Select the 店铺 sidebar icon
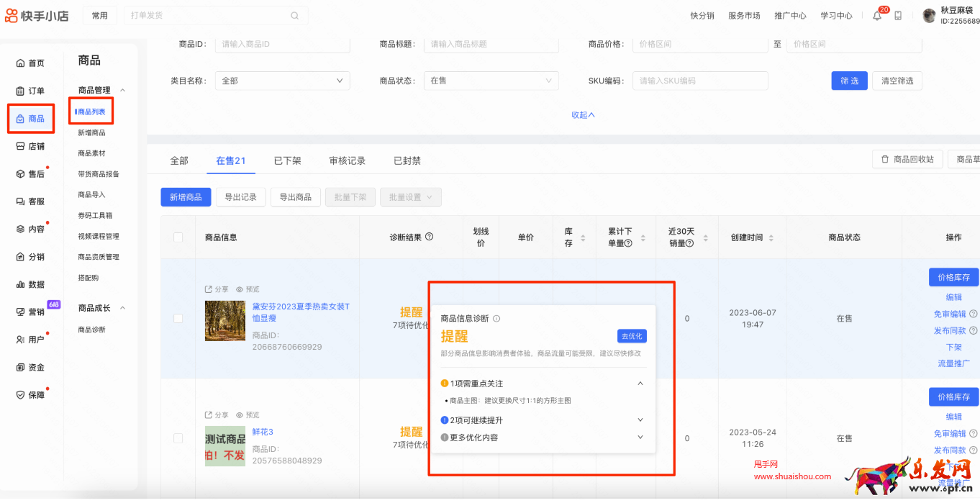The height and width of the screenshot is (503, 980). pos(30,145)
